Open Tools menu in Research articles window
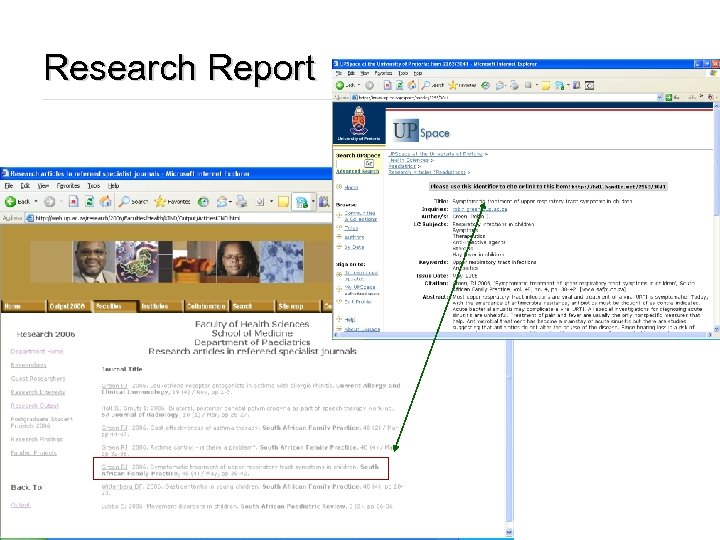The image size is (720, 540). tap(94, 186)
